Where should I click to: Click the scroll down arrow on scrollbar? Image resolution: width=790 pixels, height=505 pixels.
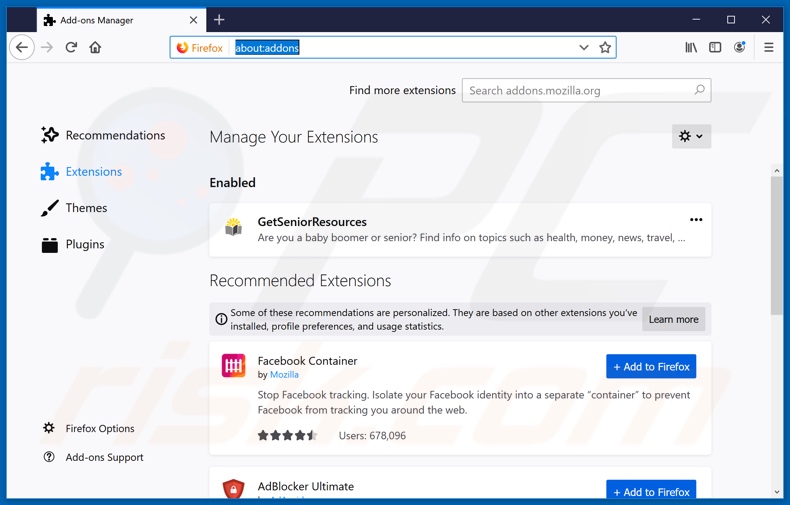[x=776, y=492]
